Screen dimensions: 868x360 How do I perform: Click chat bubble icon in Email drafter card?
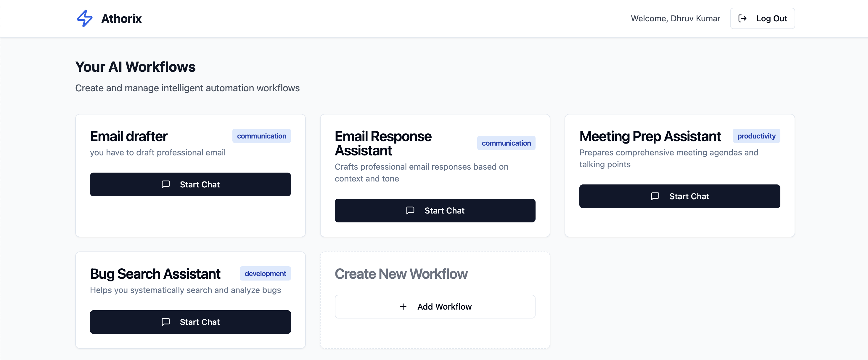pyautogui.click(x=165, y=184)
